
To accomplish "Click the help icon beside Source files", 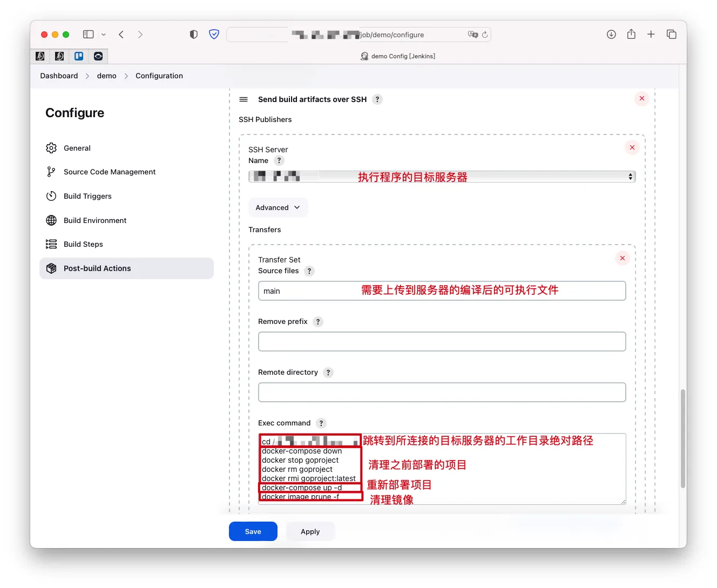I will (x=309, y=271).
